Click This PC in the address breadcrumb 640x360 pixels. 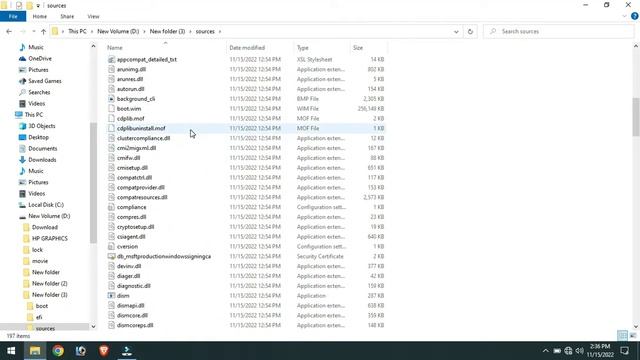77,31
